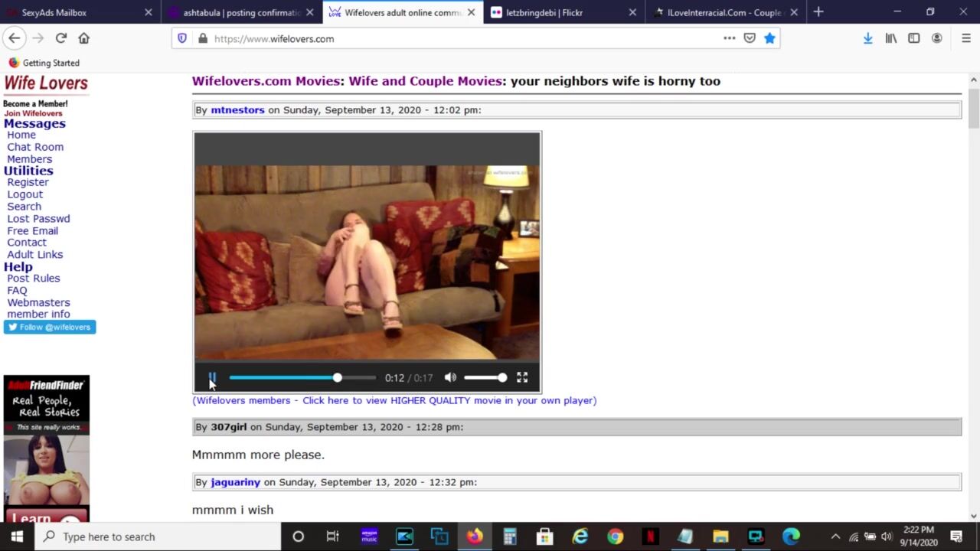Open the Library icon in toolbar
The height and width of the screenshot is (551, 980).
(891, 38)
